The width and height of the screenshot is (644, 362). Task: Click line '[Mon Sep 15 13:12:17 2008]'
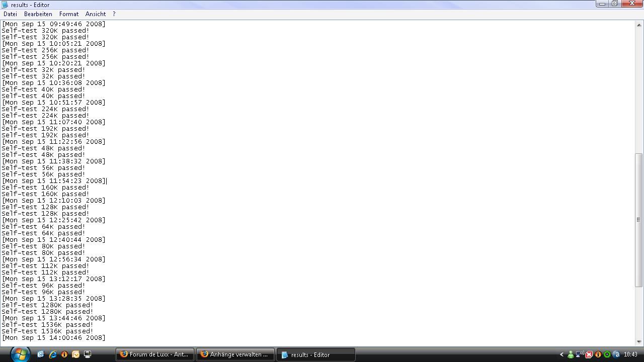[54, 279]
